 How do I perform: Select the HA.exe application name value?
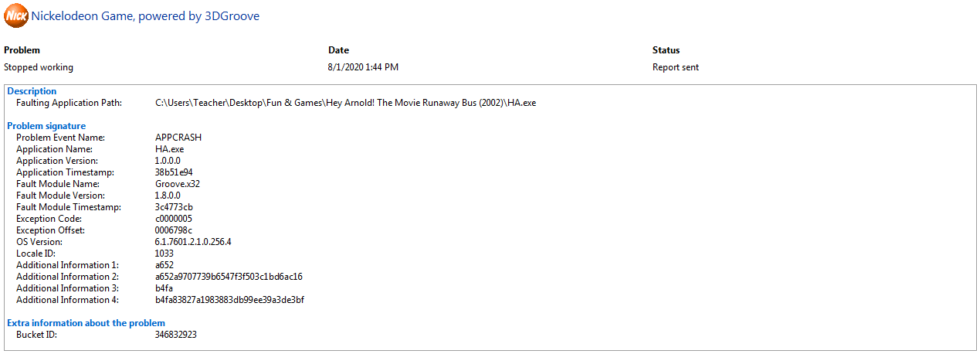[169, 149]
